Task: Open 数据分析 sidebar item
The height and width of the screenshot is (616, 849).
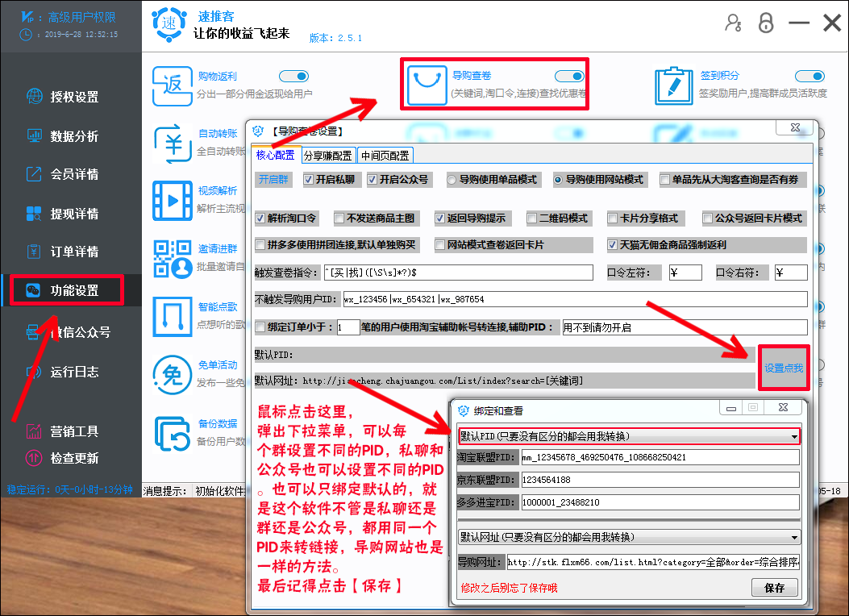Action: click(63, 136)
